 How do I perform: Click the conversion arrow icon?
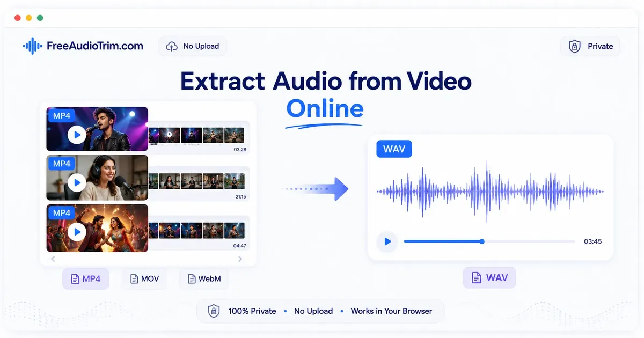(316, 189)
